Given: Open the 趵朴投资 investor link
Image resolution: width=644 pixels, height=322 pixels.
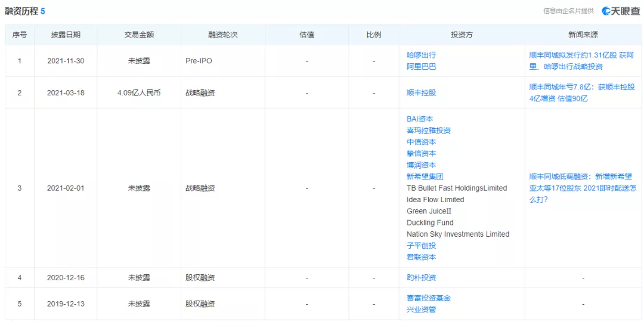Looking at the screenshot, I should (421, 278).
